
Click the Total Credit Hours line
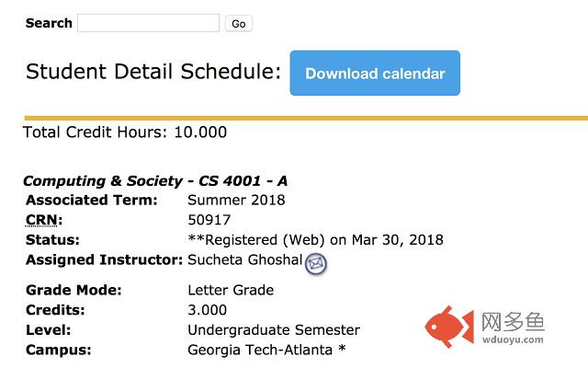pos(125,132)
